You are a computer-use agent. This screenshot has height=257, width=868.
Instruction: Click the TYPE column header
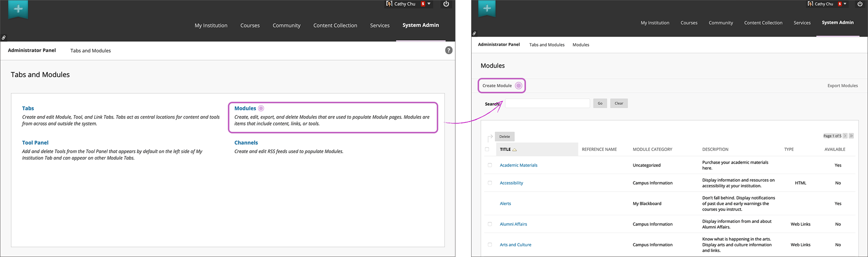point(789,149)
